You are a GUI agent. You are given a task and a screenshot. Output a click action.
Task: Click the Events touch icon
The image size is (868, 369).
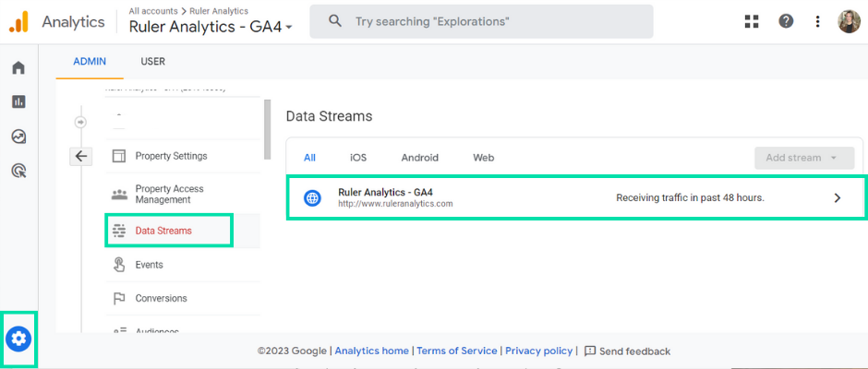(119, 265)
